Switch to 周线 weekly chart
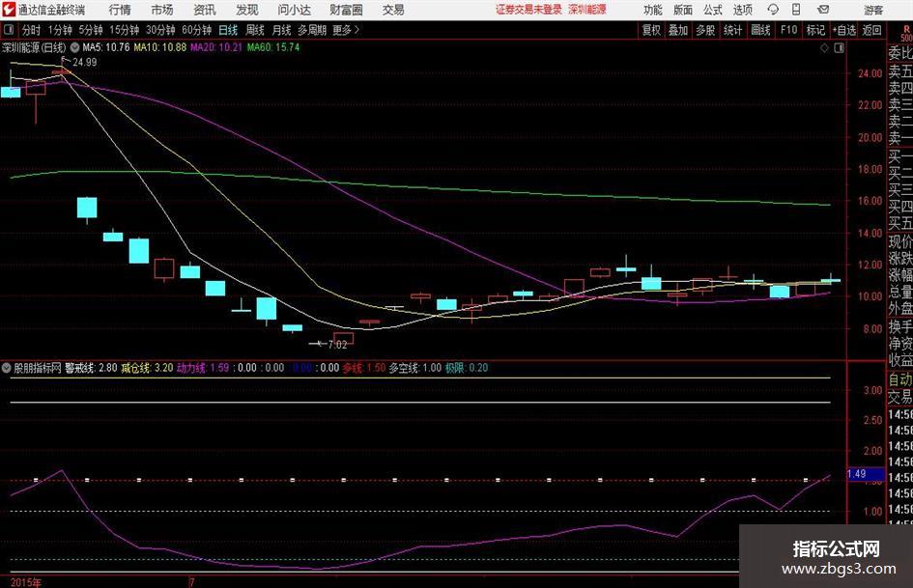913x588 pixels. point(255,30)
